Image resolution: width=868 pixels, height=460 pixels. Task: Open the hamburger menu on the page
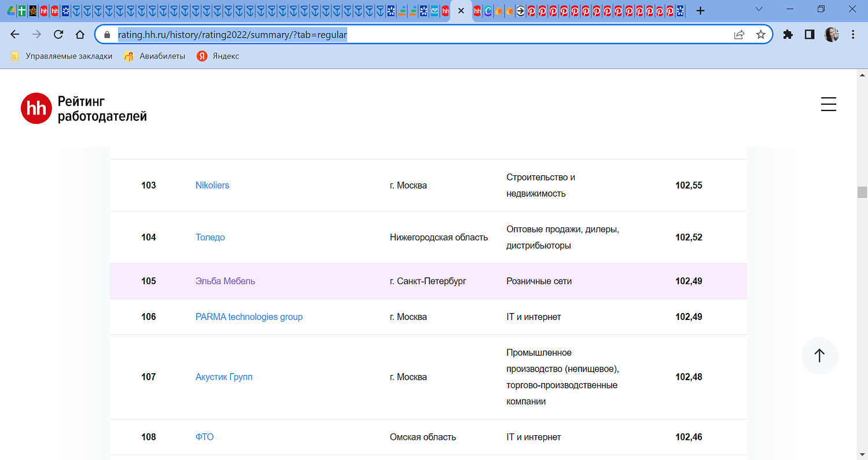point(828,104)
